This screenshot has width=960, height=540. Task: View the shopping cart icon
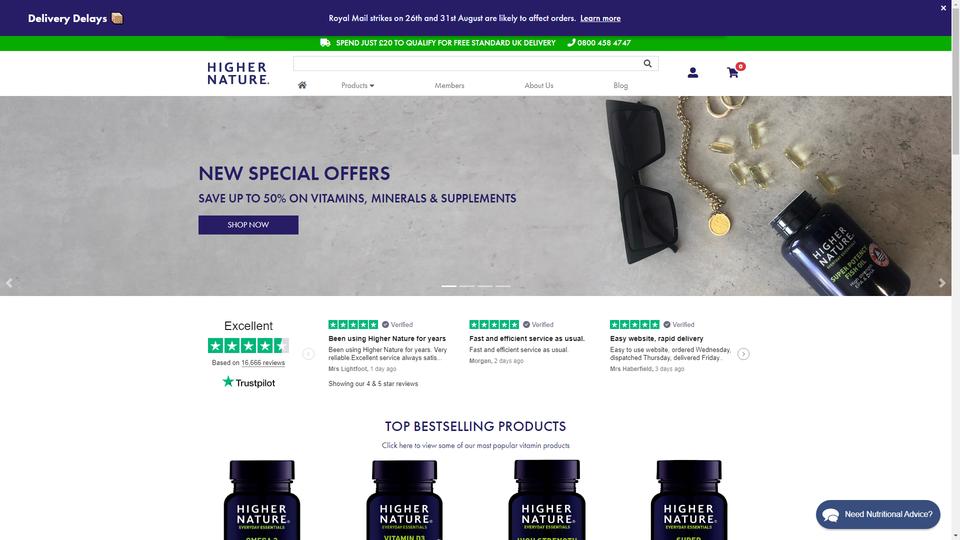[733, 72]
